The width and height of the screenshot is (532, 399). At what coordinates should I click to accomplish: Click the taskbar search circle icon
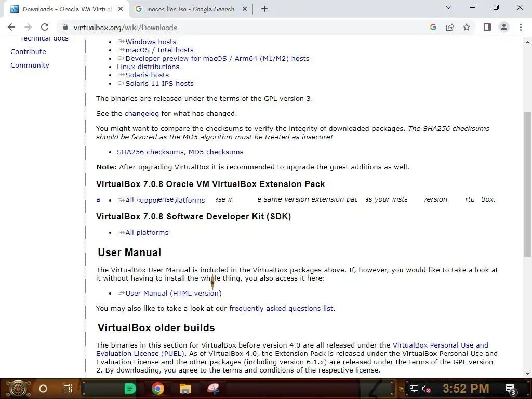pyautogui.click(x=43, y=389)
